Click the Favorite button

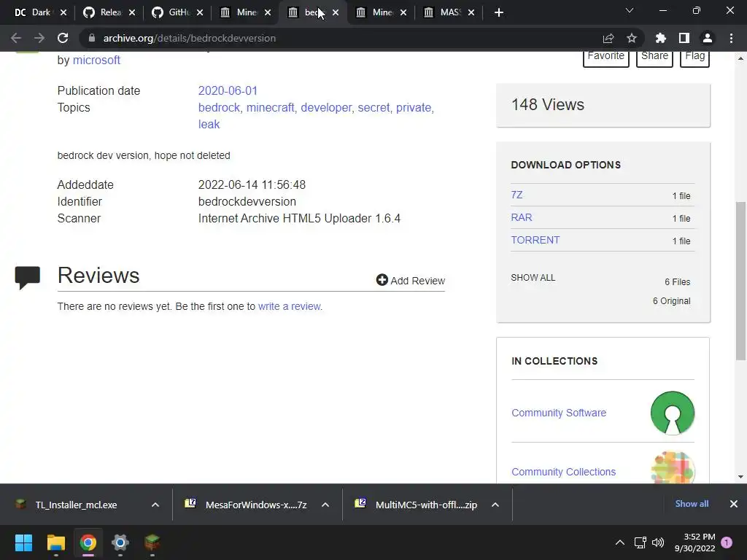[606, 58]
